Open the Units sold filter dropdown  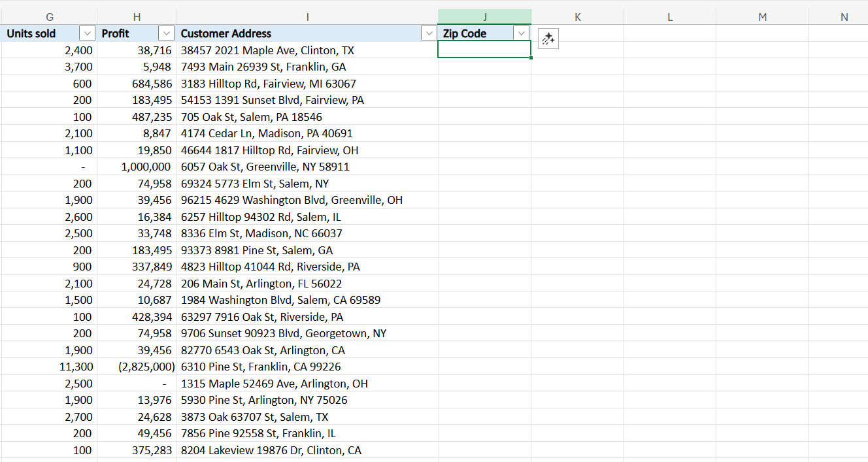[x=87, y=33]
